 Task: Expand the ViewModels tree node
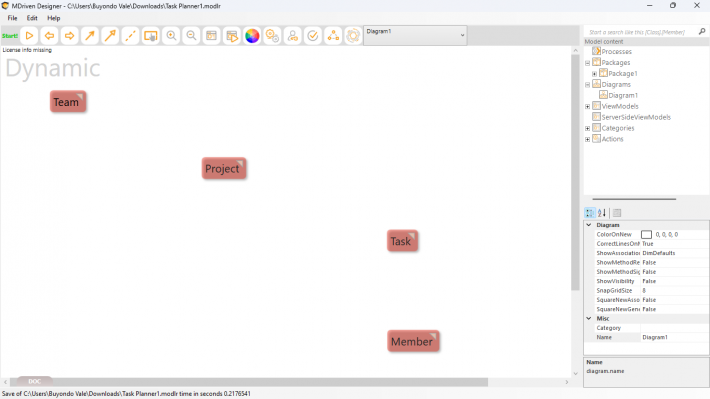(x=588, y=106)
